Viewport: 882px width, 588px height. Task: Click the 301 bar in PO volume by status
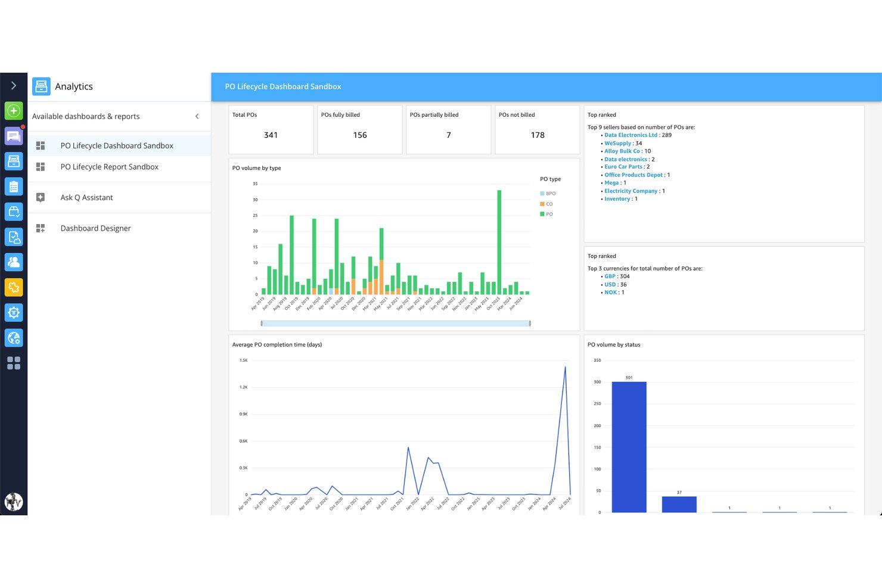pos(629,447)
